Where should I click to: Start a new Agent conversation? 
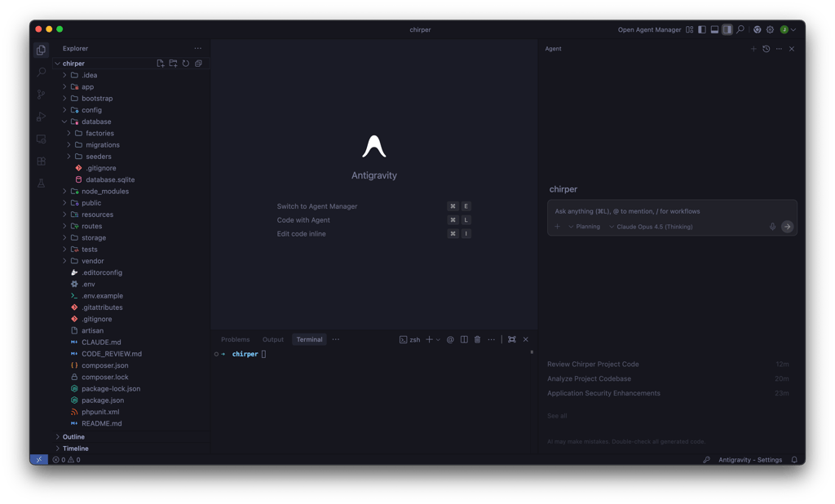[753, 48]
